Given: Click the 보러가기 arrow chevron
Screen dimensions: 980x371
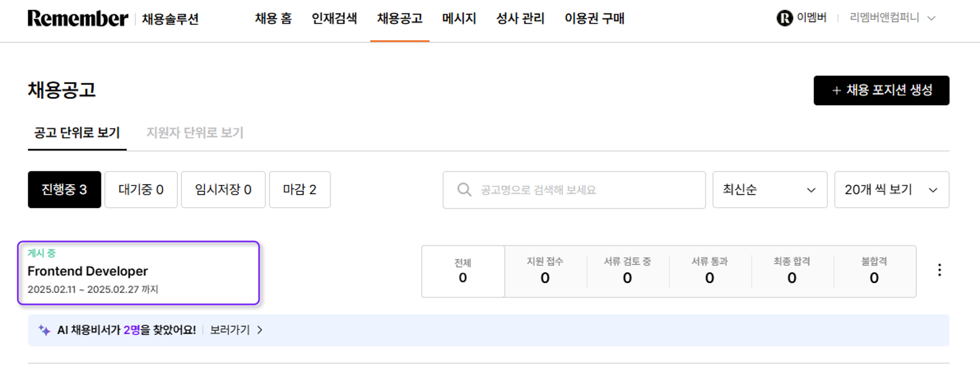Looking at the screenshot, I should pos(260,330).
